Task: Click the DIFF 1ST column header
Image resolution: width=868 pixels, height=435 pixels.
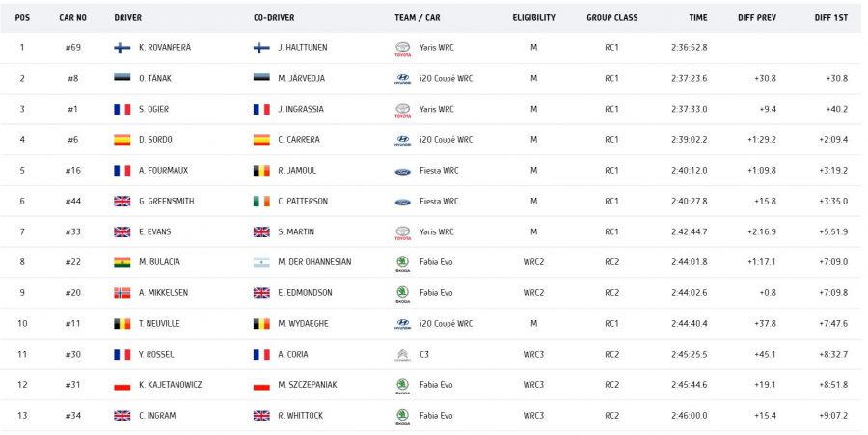Action: (x=830, y=18)
